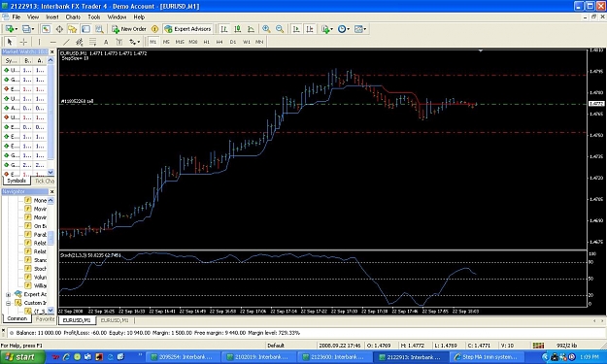Open the Templates icon
607x364 pixels.
click(358, 29)
